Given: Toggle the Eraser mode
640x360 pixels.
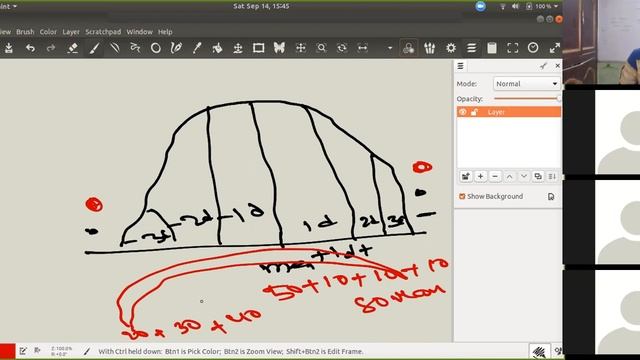Looking at the screenshot, I should click(x=73, y=48).
